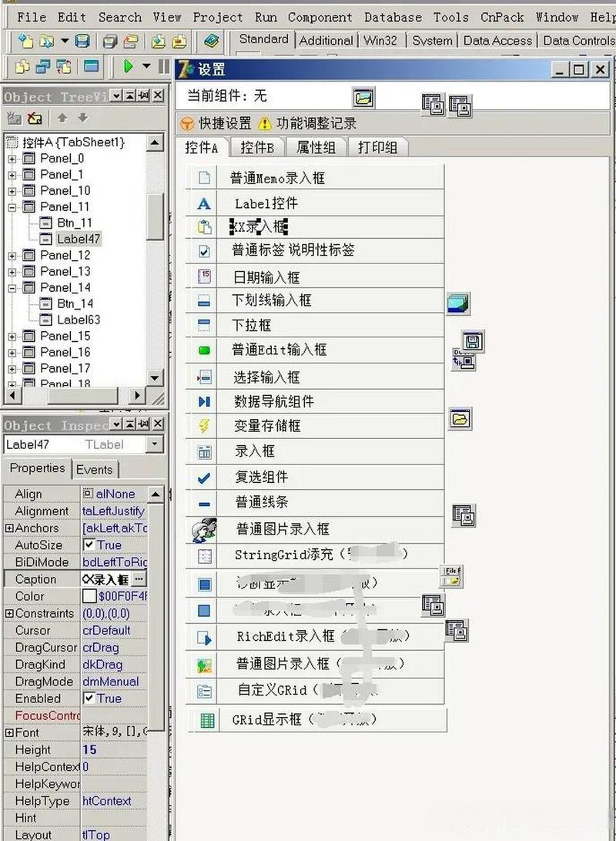This screenshot has width=616, height=841.
Task: Click the Color property swatch
Action: click(89, 596)
